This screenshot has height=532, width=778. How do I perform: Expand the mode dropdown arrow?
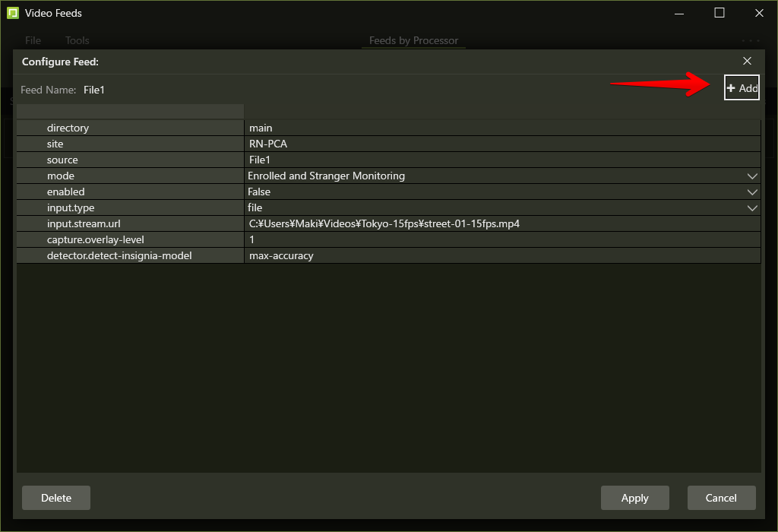752,176
